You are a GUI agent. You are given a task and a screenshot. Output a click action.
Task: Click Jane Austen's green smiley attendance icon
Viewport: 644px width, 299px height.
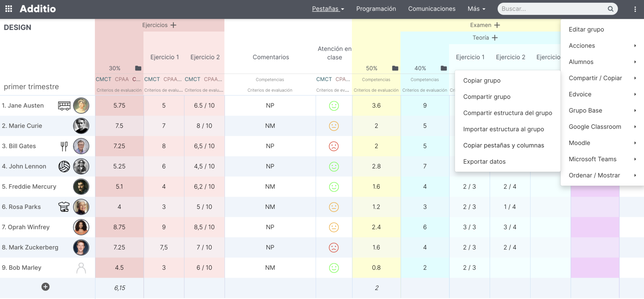(334, 106)
